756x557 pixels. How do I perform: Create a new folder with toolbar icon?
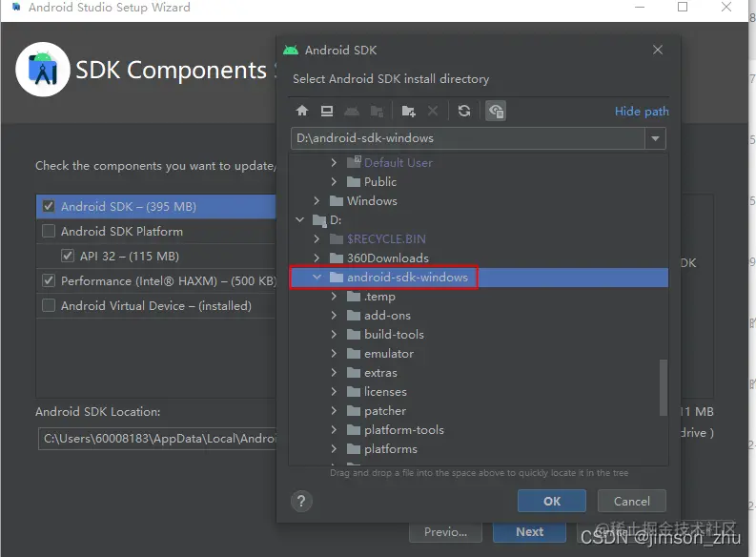(408, 112)
